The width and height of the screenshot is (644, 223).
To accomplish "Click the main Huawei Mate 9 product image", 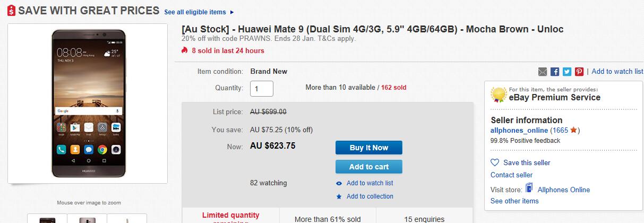I will (88, 104).
